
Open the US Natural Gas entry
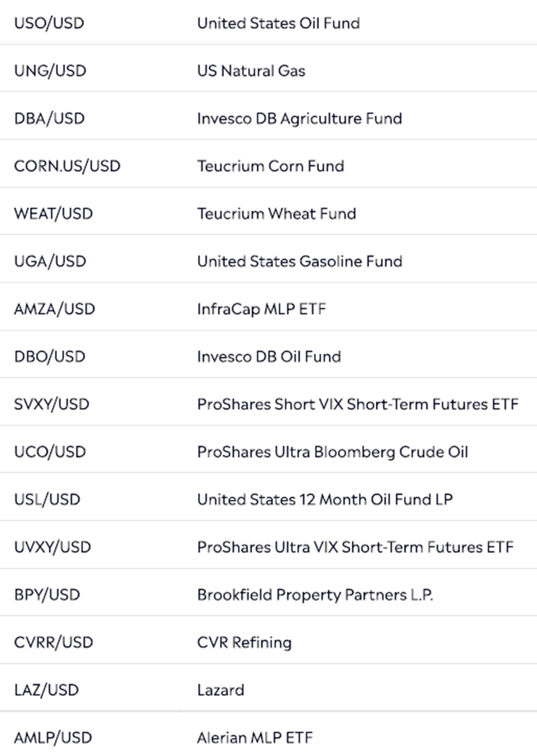point(251,71)
